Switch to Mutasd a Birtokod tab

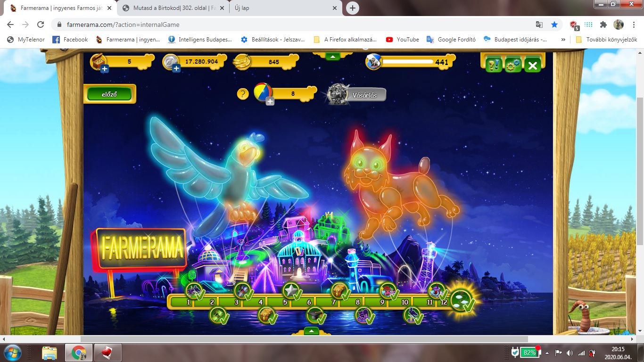[172, 8]
